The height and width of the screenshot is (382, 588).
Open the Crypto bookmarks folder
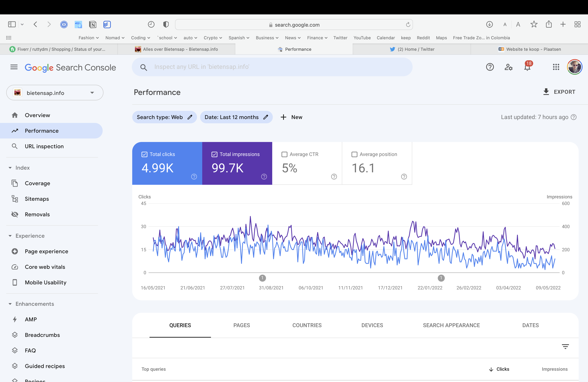(x=213, y=38)
